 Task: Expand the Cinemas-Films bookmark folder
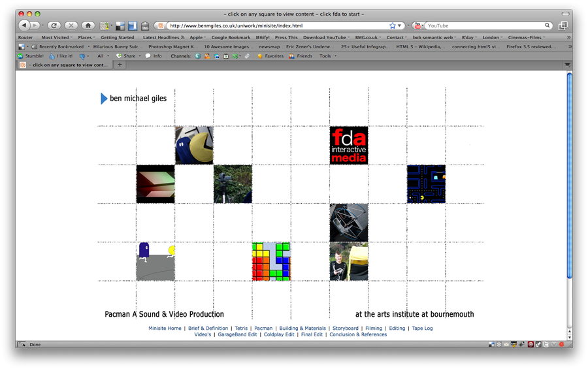pos(527,37)
